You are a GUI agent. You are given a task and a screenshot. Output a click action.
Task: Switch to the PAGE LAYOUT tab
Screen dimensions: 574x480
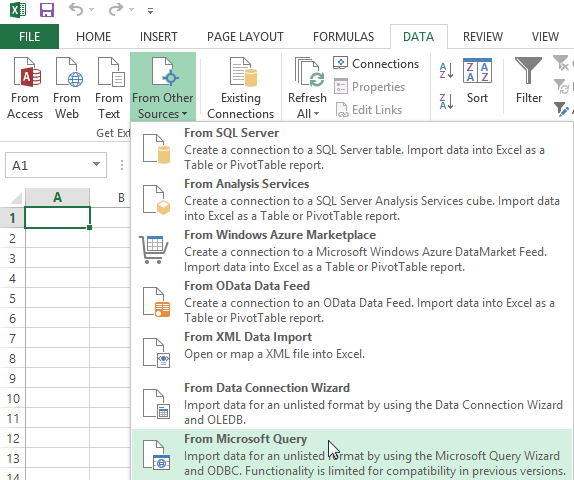245,37
